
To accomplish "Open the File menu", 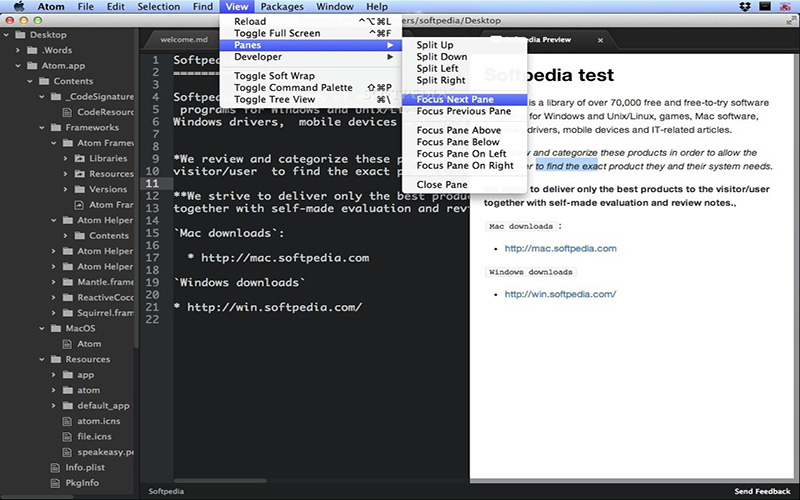I will [x=85, y=7].
